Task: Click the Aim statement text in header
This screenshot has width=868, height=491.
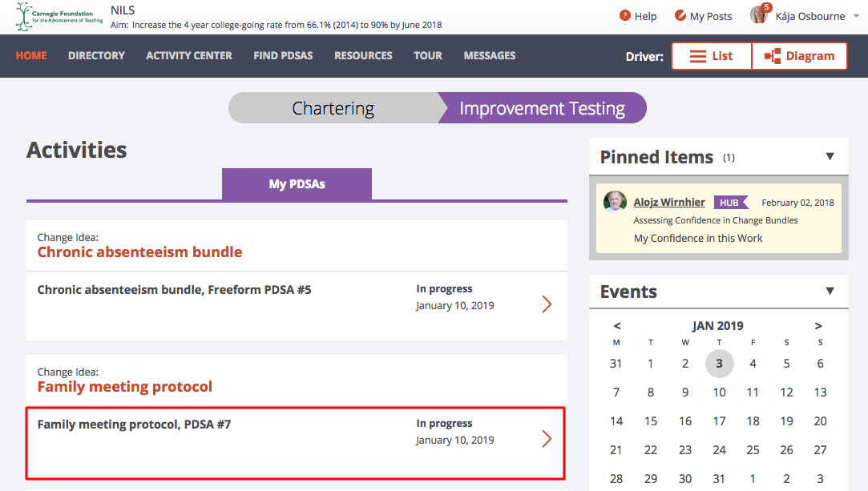Action: tap(277, 25)
